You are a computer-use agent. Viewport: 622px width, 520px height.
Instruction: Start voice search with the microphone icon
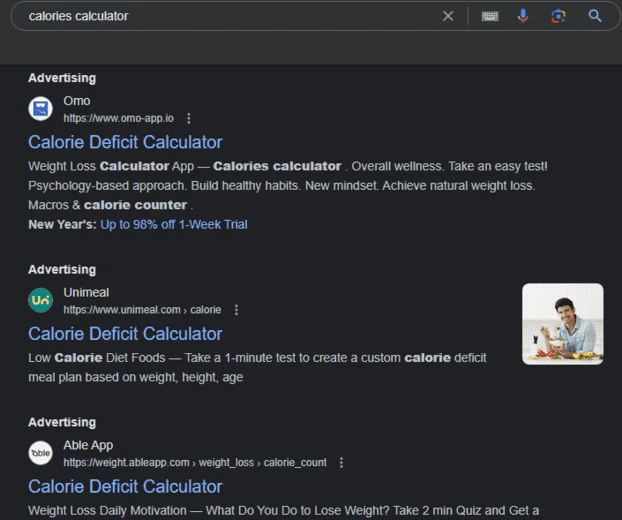coord(523,16)
